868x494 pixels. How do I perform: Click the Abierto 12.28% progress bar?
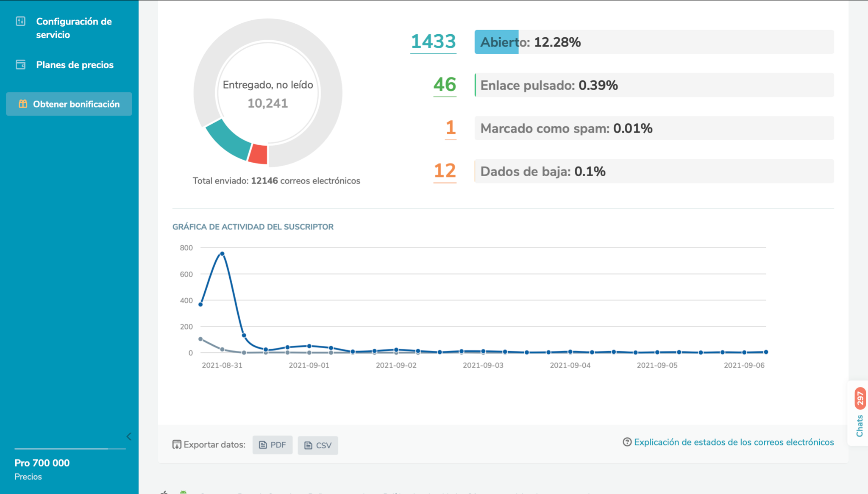(654, 42)
